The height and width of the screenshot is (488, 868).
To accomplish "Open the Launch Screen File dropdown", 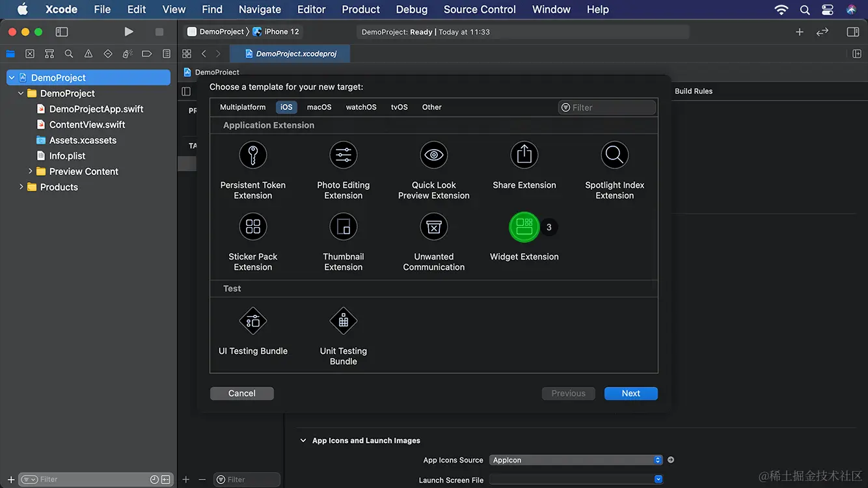I will (x=576, y=480).
